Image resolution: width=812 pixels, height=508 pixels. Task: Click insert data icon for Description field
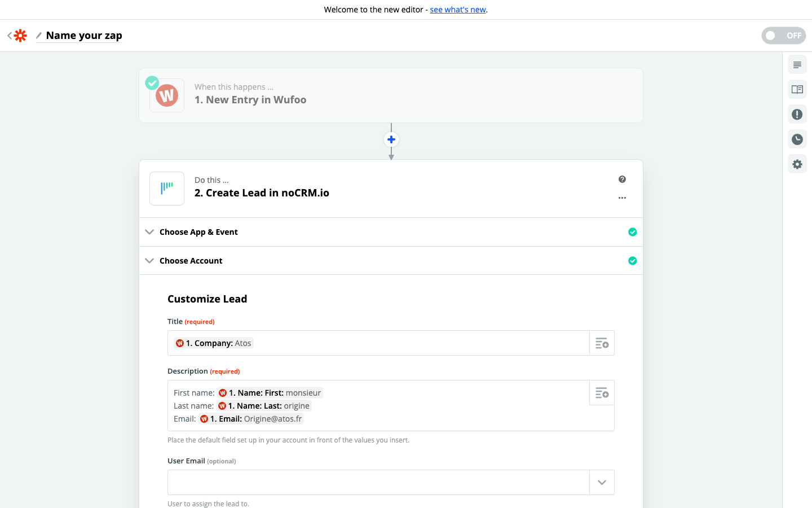[x=602, y=393]
